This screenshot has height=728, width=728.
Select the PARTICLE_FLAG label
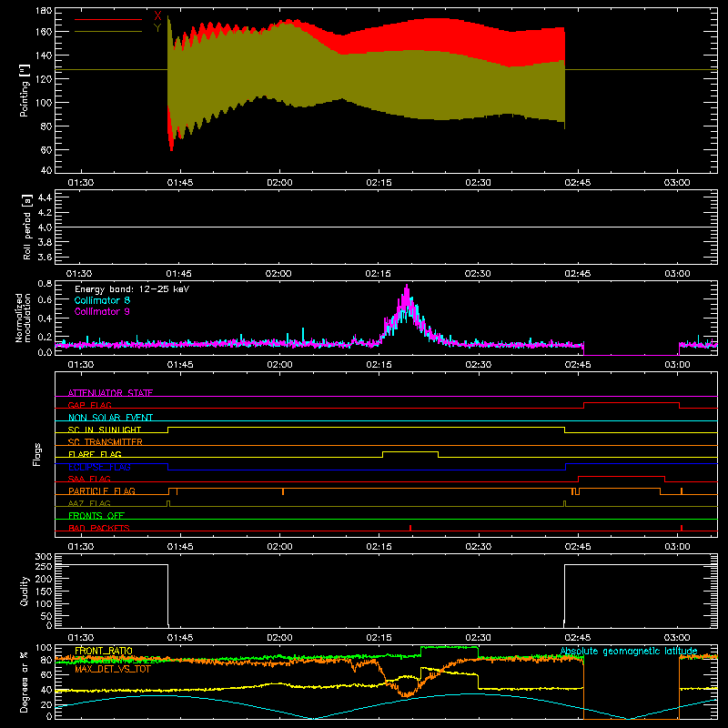point(102,490)
